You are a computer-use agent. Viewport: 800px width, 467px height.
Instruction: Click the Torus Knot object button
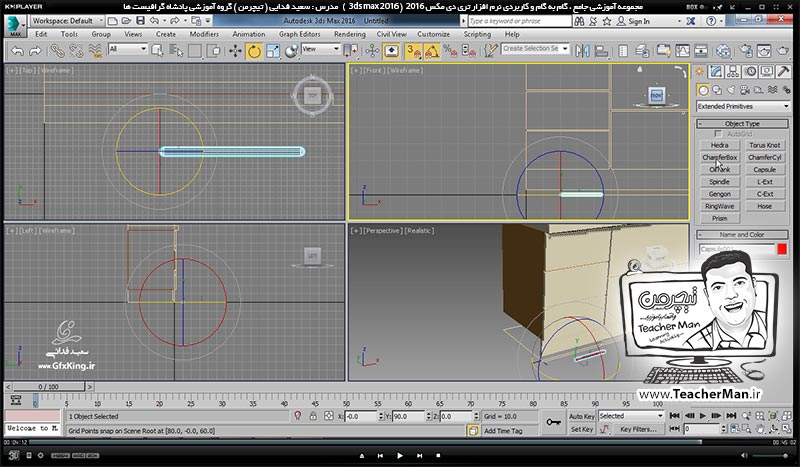pyautogui.click(x=764, y=145)
